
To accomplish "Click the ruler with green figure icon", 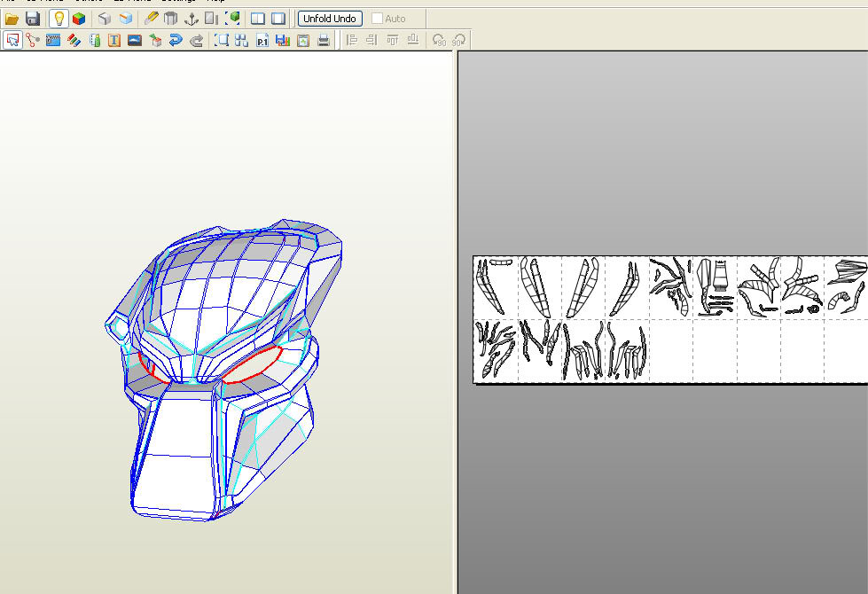I will click(95, 41).
